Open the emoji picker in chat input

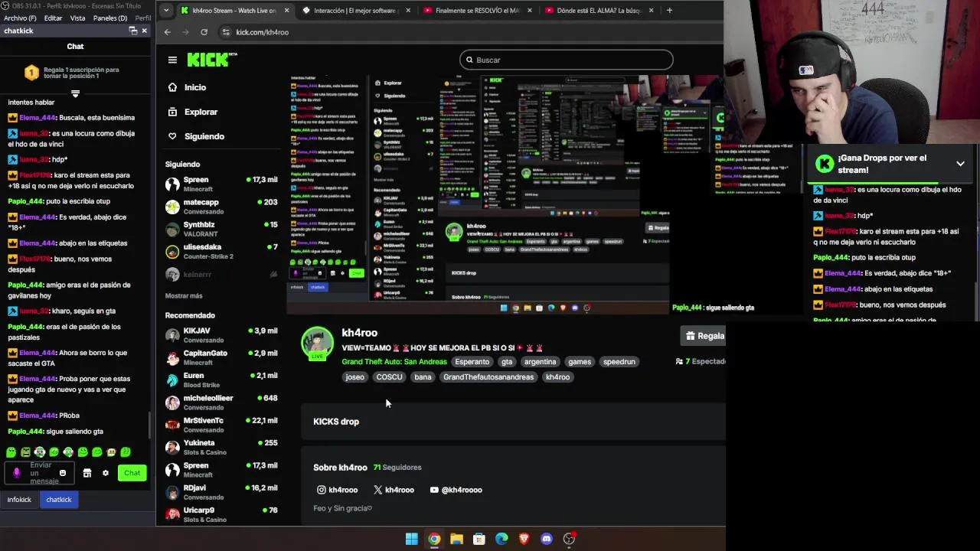[x=63, y=473]
